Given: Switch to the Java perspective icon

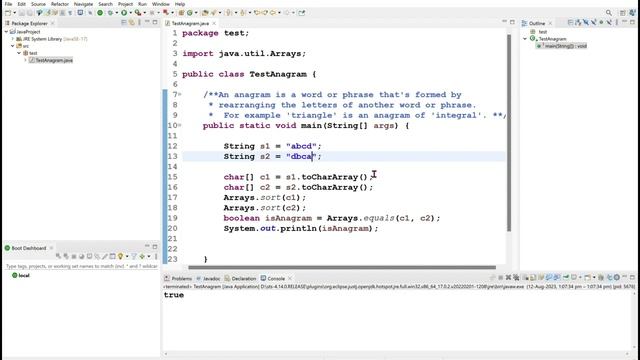Looking at the screenshot, I should point(633,13).
